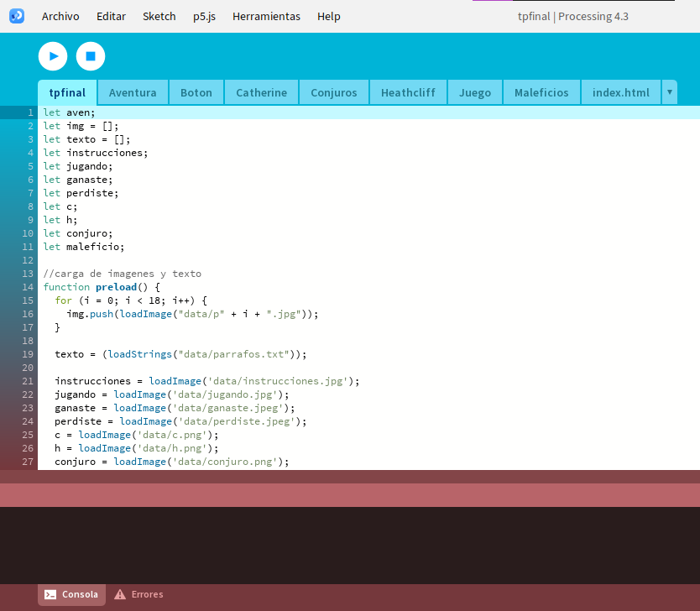Click the warning triangle icon beside Errores
Image resolution: width=700 pixels, height=611 pixels.
point(120,594)
